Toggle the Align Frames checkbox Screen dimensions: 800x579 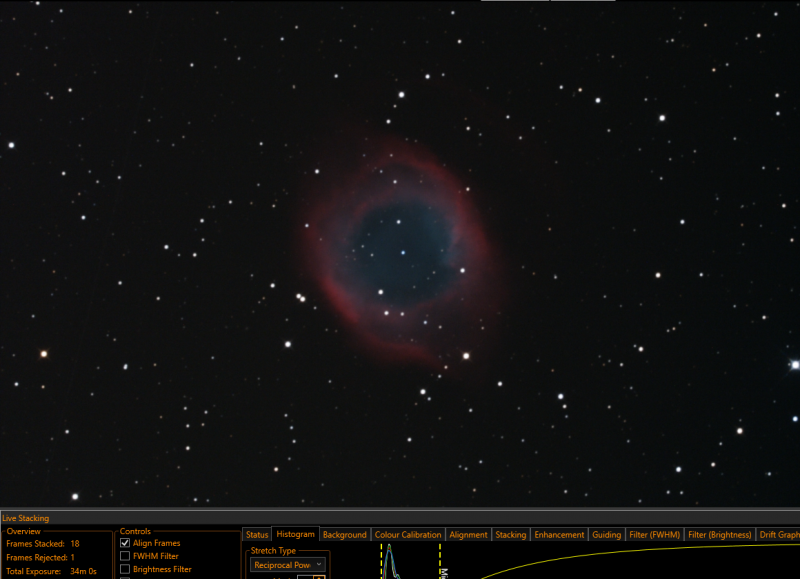125,543
